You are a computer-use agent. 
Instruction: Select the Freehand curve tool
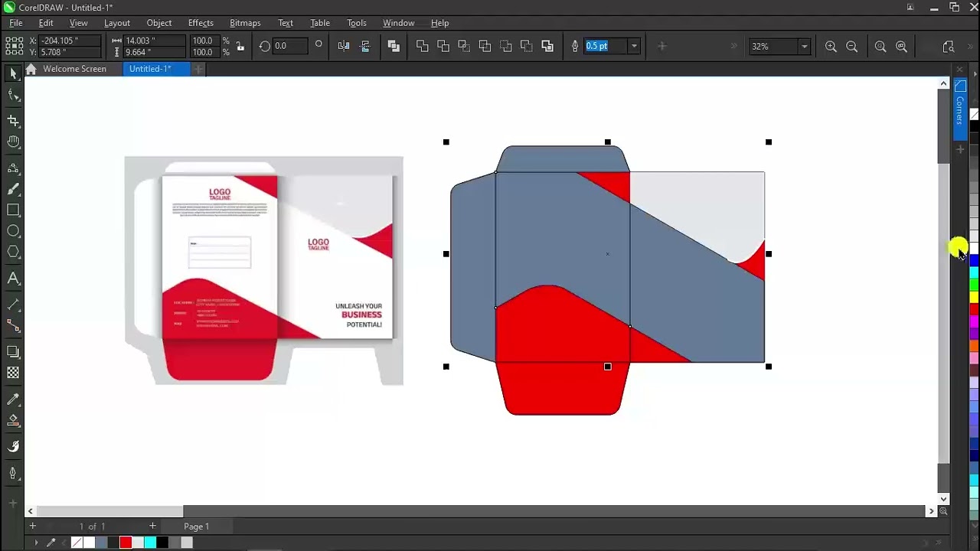pos(13,168)
